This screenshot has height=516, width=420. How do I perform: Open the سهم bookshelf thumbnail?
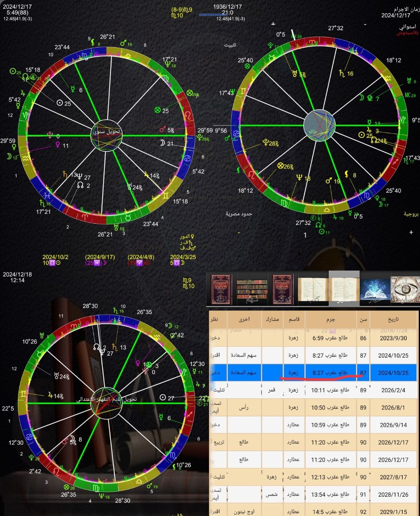pyautogui.click(x=252, y=289)
